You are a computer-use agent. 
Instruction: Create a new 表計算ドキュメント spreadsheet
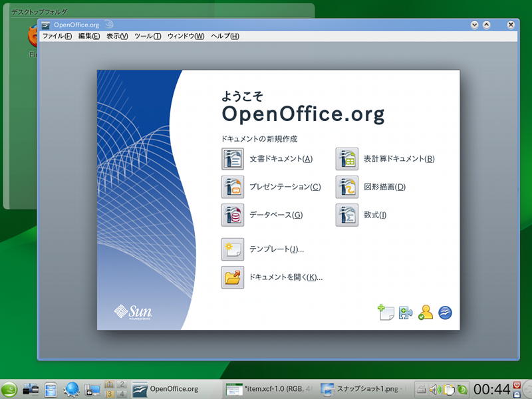(347, 159)
